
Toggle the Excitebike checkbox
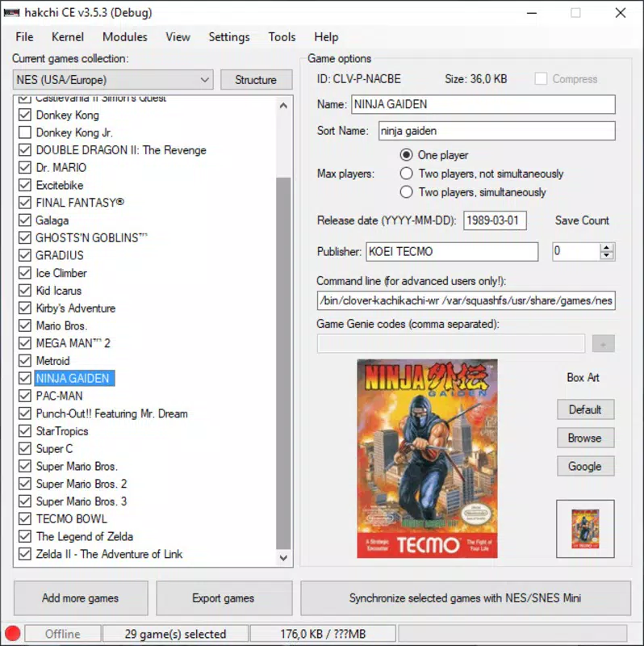[x=25, y=186]
